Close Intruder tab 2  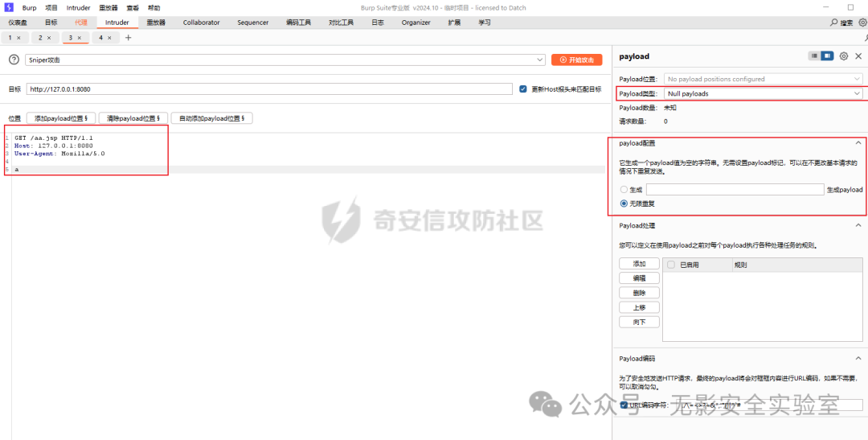point(49,38)
